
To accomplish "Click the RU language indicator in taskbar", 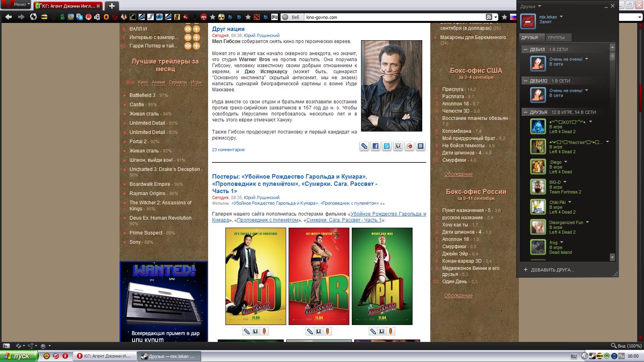I will (x=574, y=356).
